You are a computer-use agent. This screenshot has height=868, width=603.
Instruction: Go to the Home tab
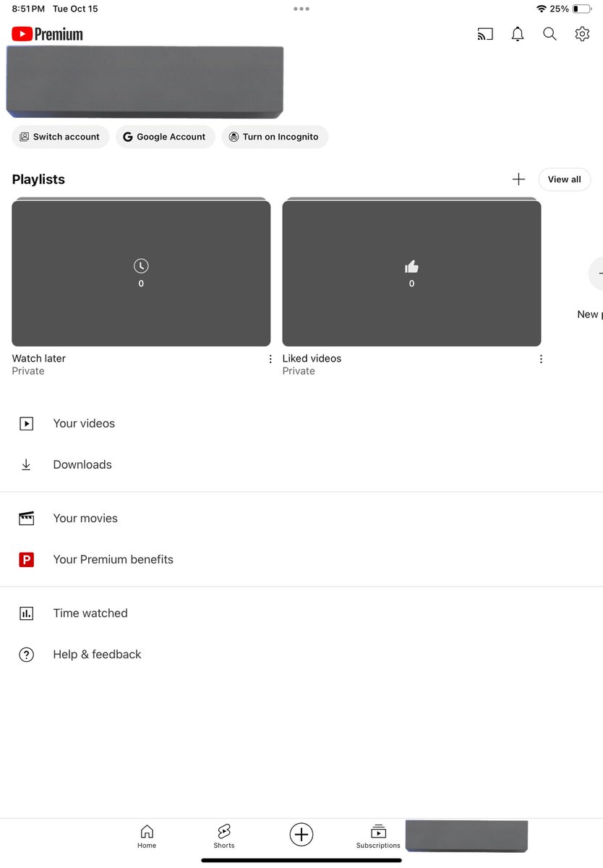coord(147,836)
